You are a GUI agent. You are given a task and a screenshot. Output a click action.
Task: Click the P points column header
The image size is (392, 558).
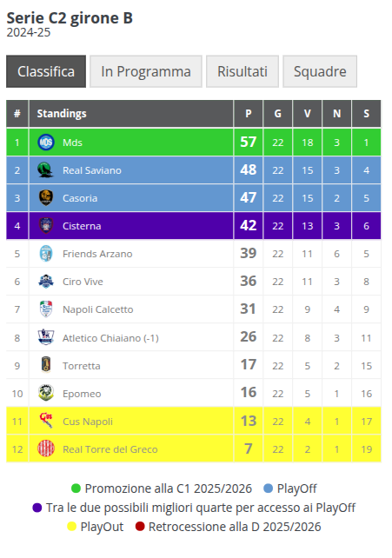coord(249,114)
